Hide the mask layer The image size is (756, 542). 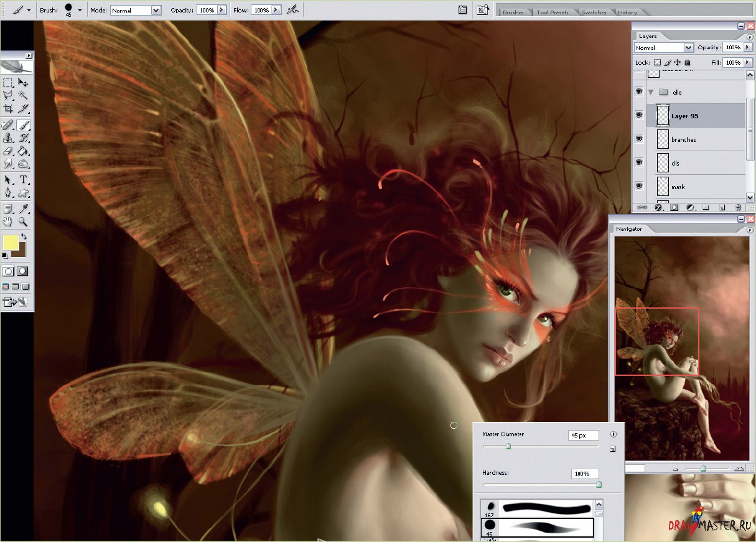[639, 186]
